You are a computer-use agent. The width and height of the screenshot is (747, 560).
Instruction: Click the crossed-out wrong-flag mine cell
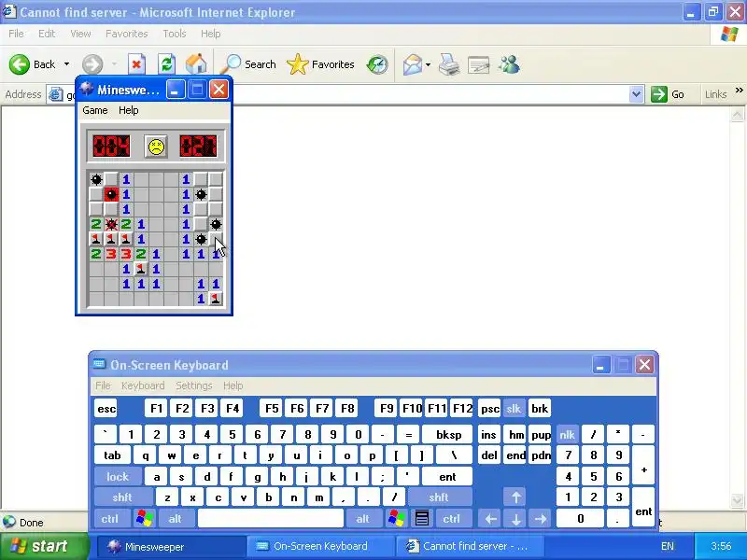tap(111, 224)
